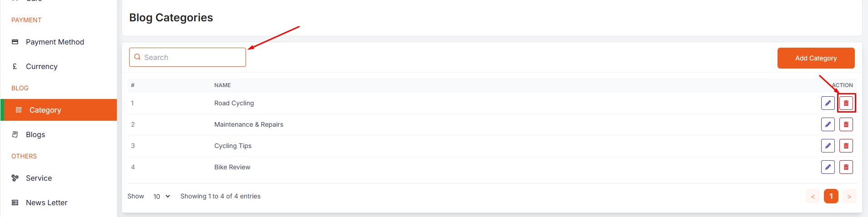Open the Blogs sidebar item

tap(35, 134)
